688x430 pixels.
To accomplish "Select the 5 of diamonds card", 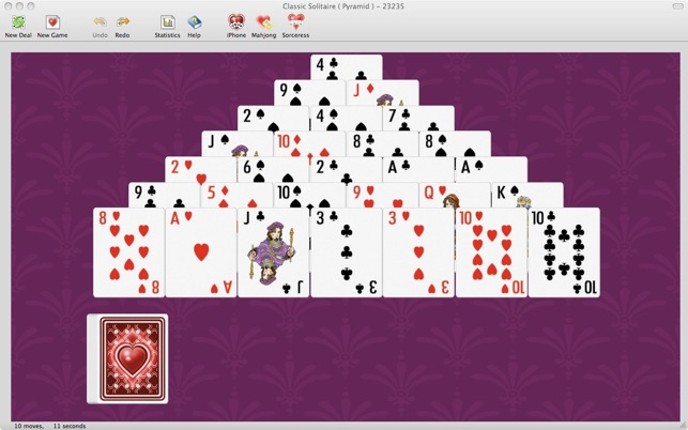I will pos(237,195).
